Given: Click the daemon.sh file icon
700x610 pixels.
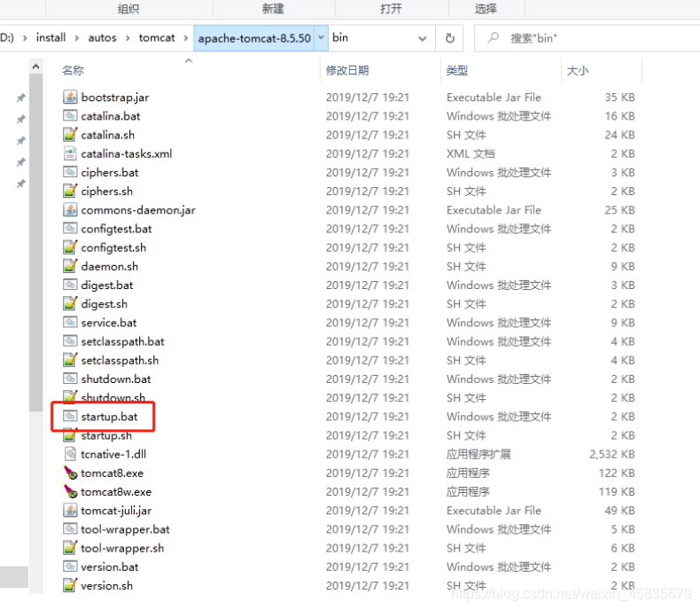Looking at the screenshot, I should point(70,266).
